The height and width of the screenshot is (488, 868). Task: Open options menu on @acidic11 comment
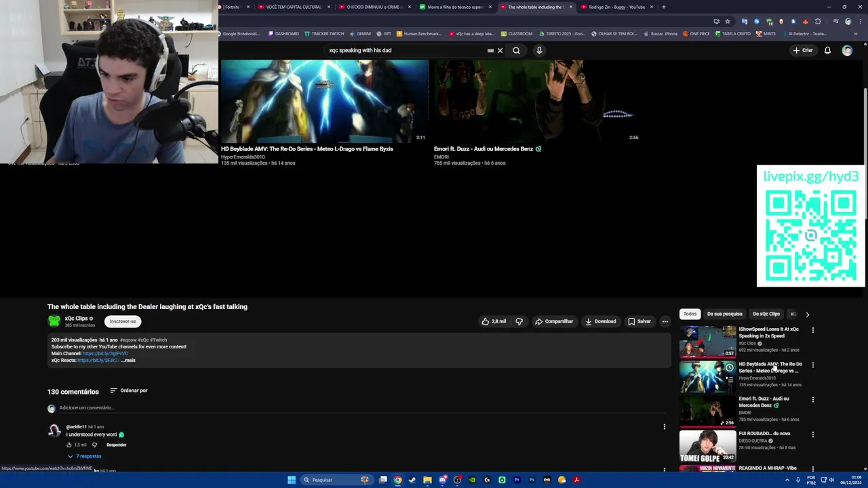click(665, 427)
